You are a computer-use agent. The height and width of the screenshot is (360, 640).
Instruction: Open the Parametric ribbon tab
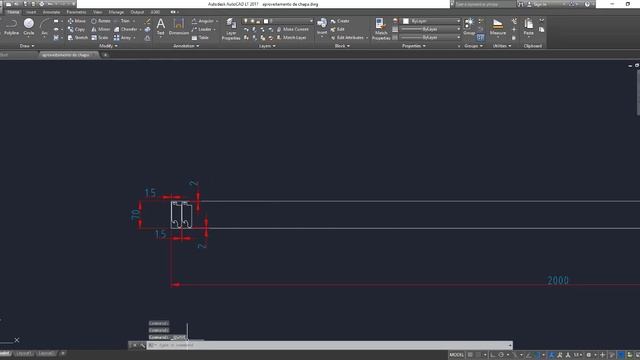pos(76,12)
